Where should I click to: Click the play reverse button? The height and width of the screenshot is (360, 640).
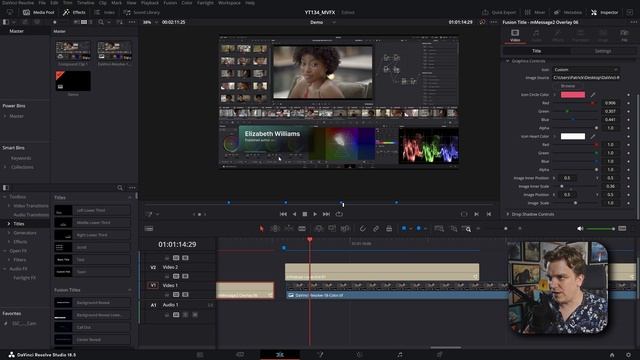[x=294, y=214]
